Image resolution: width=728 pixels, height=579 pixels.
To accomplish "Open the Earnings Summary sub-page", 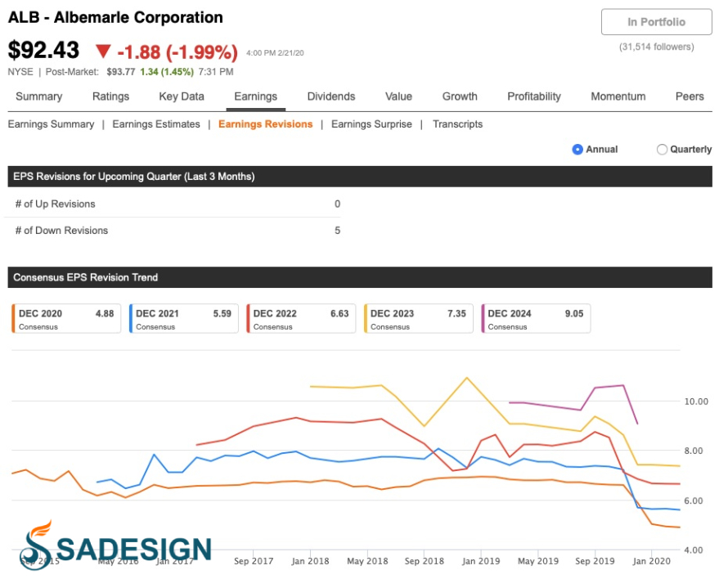I will (x=51, y=124).
